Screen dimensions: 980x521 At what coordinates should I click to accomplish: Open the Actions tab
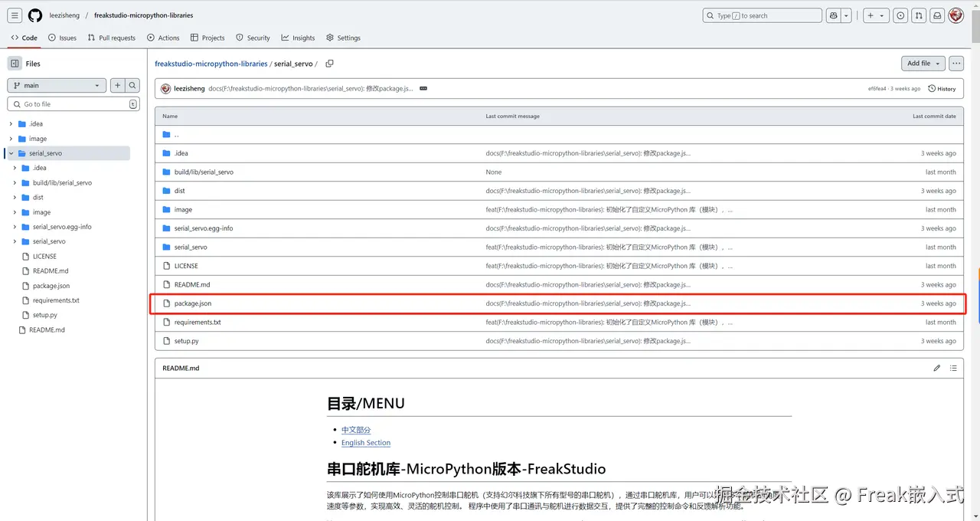163,38
